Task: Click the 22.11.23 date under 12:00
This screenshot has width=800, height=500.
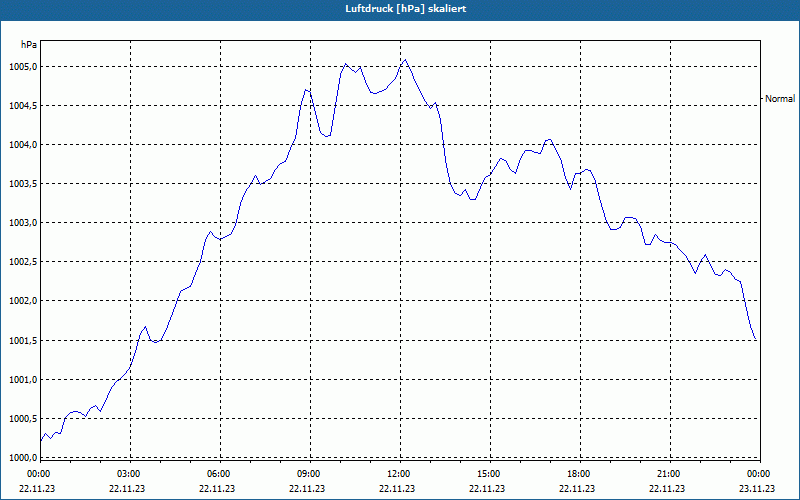Action: click(397, 489)
